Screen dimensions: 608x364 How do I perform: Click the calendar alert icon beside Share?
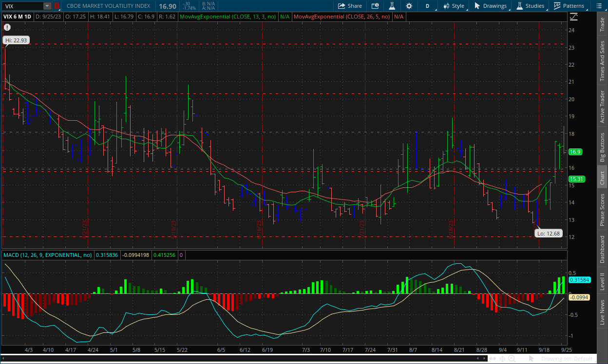(x=375, y=6)
